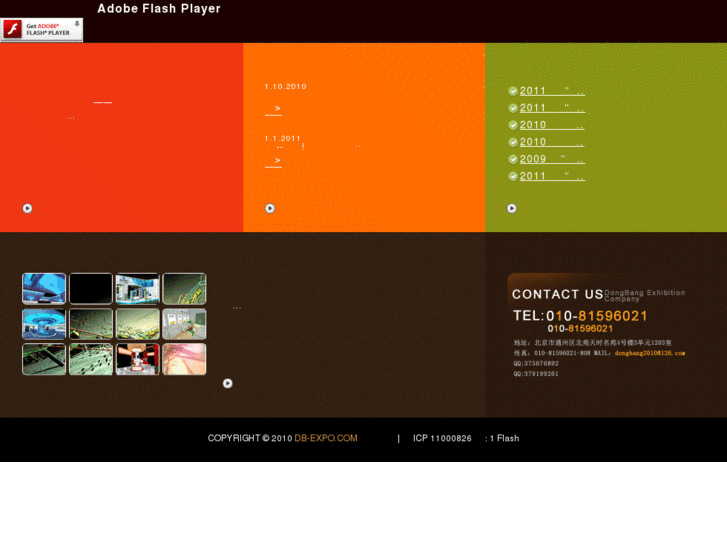Click the CONTACT US heading
The width and height of the screenshot is (727, 545).
point(557,295)
